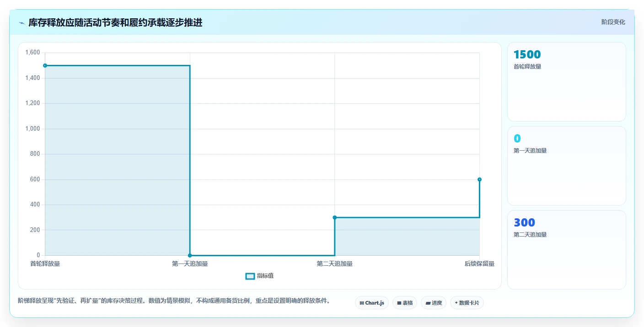Click the x-axis label 第一天追加量

pos(190,264)
